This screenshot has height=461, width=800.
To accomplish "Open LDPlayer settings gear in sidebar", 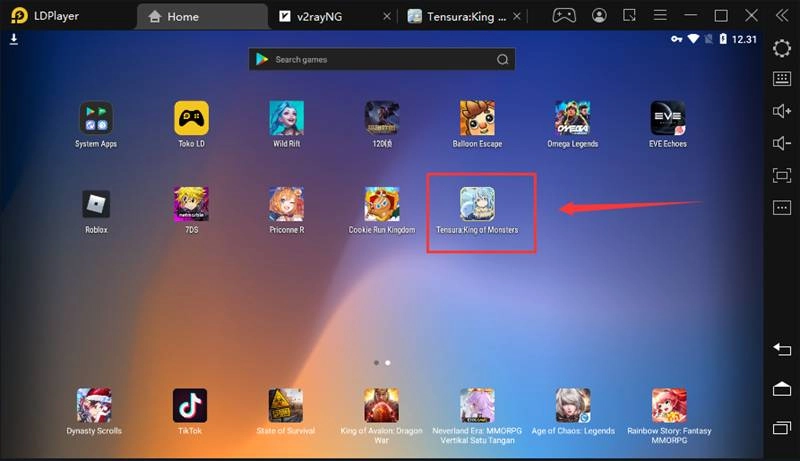I will (x=782, y=49).
